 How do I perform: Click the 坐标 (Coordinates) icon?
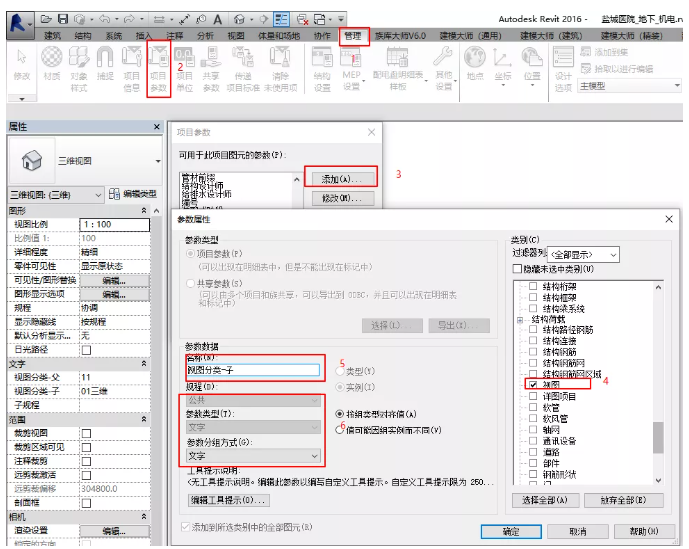[503, 64]
